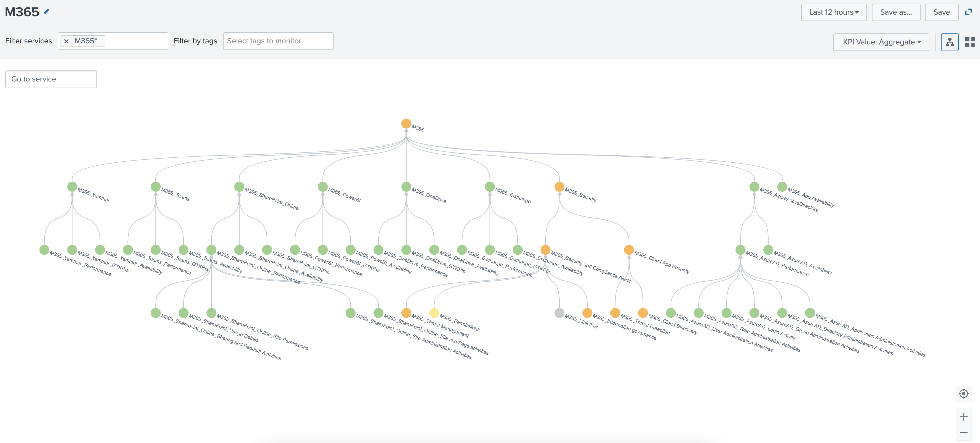Select the M365_Teams_Performance node
Viewport: 980px width, 443px height.
pyautogui.click(x=128, y=250)
